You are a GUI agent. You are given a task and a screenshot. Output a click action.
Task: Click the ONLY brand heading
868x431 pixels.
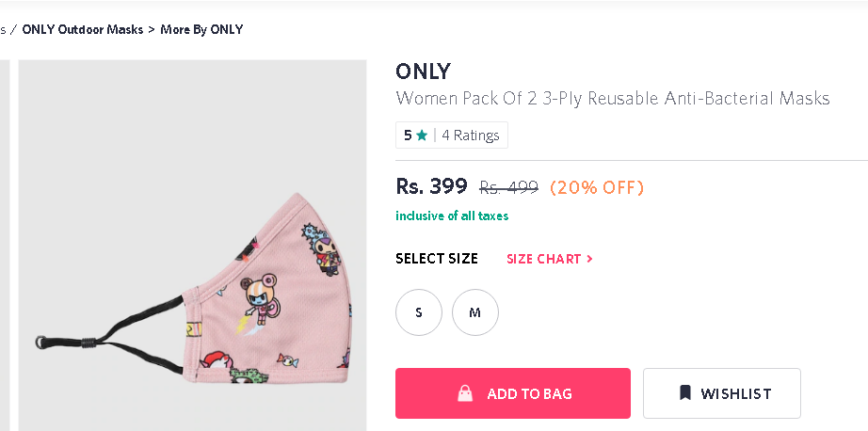424,72
